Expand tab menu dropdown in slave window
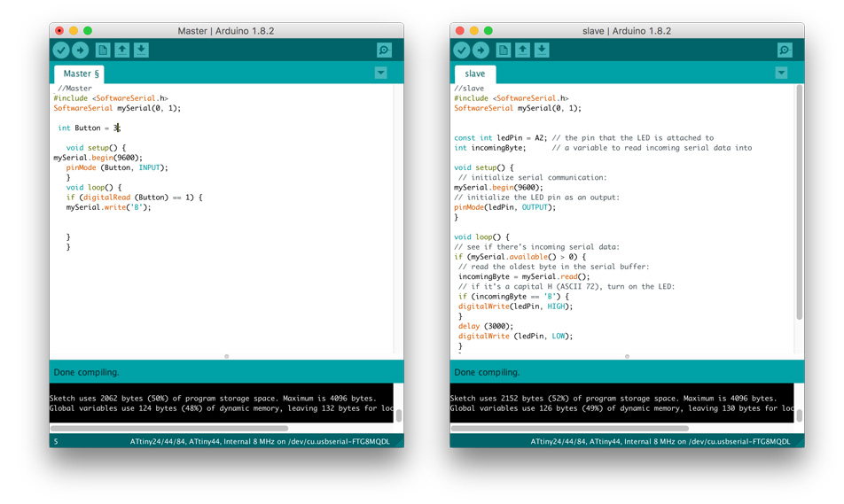 [x=781, y=73]
